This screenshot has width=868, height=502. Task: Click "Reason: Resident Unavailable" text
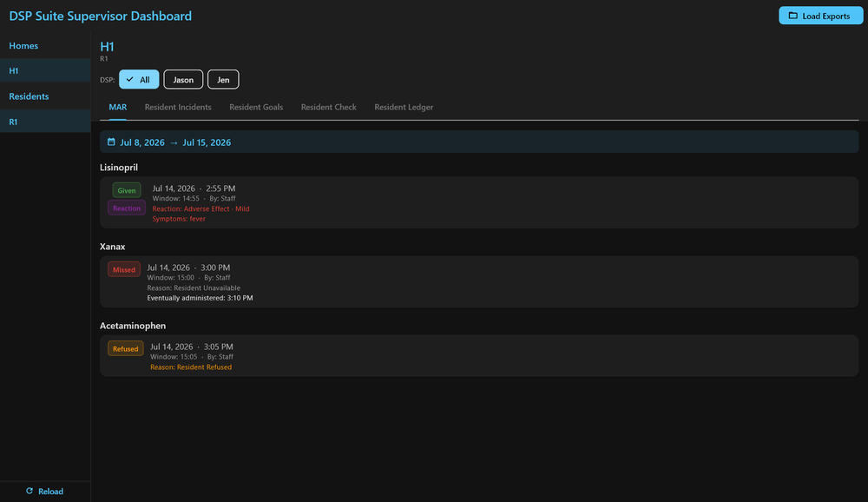click(x=194, y=288)
